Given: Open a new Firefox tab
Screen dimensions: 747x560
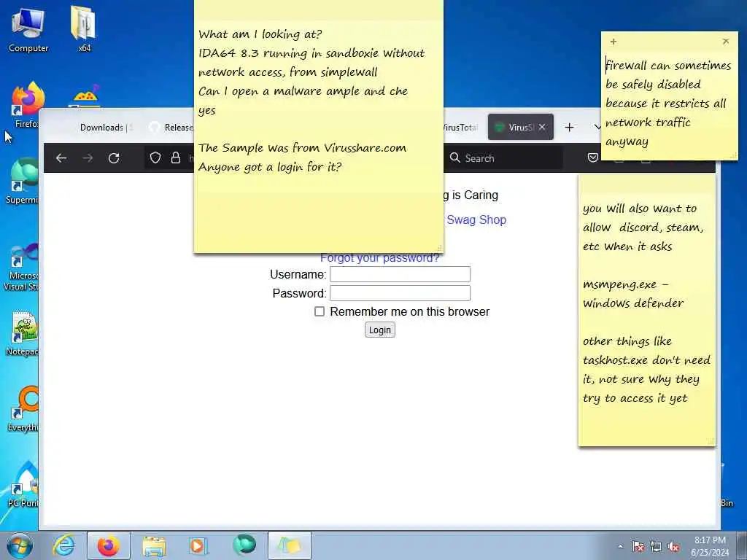Looking at the screenshot, I should [569, 127].
